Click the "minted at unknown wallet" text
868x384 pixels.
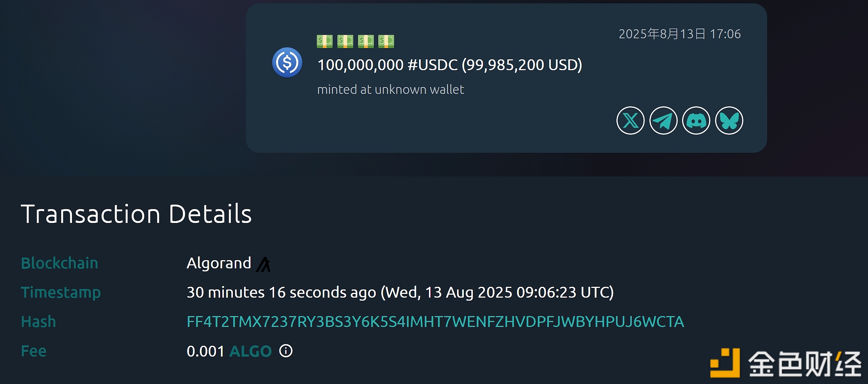[x=390, y=90]
